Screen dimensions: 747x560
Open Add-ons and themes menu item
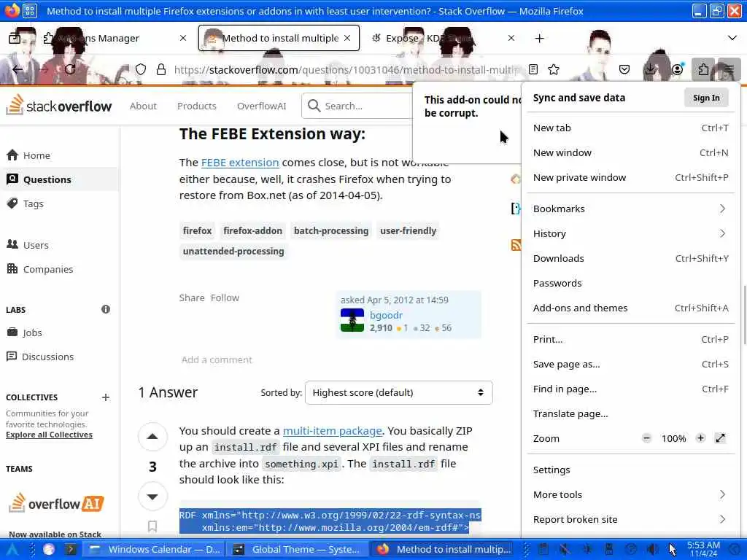(630, 308)
